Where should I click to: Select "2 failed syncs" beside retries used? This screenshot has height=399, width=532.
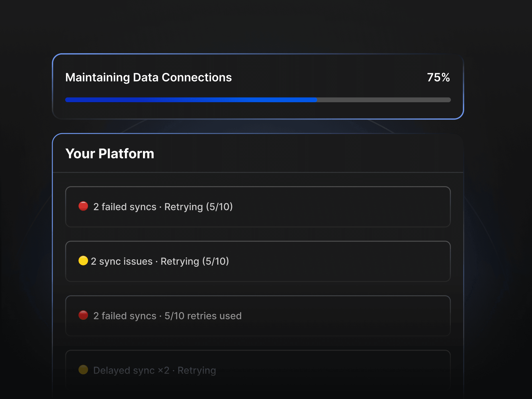(125, 316)
